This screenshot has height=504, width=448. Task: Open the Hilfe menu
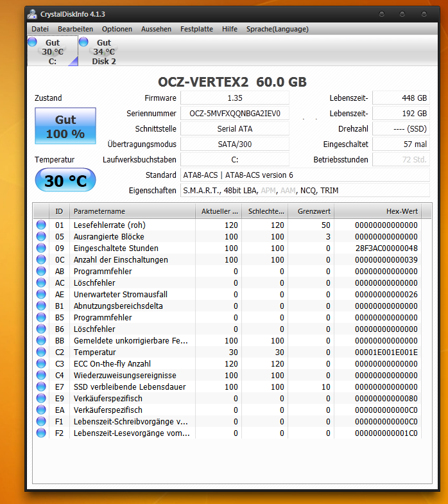click(230, 29)
